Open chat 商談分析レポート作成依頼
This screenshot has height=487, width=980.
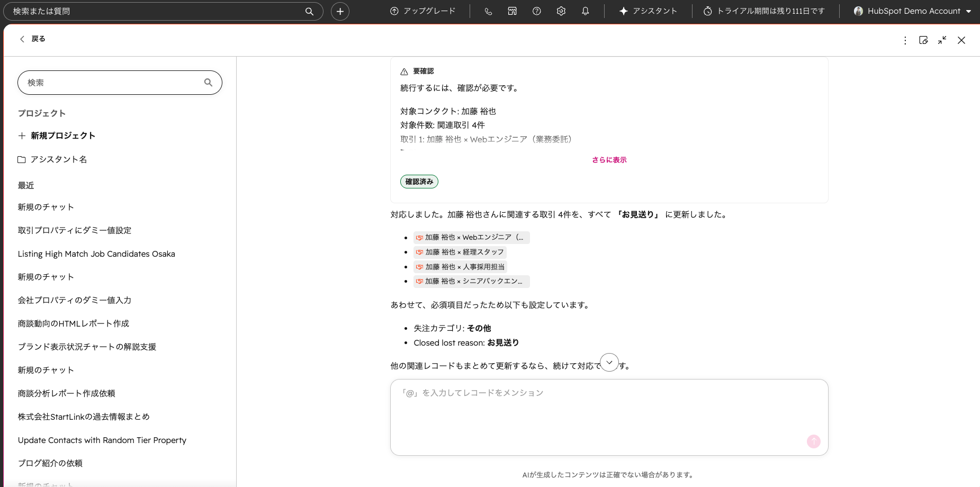click(67, 393)
